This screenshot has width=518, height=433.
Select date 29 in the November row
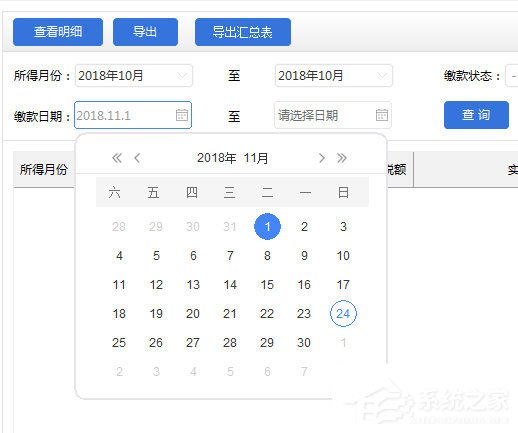point(267,343)
